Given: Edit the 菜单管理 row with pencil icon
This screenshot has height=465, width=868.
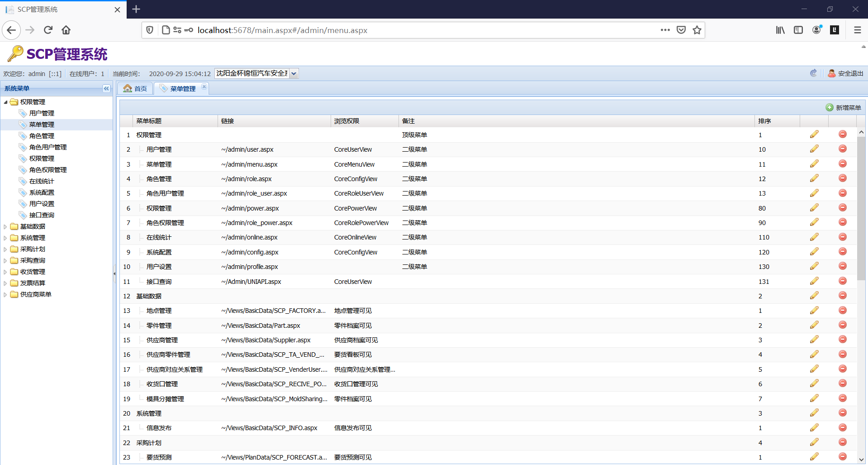Looking at the screenshot, I should point(814,164).
